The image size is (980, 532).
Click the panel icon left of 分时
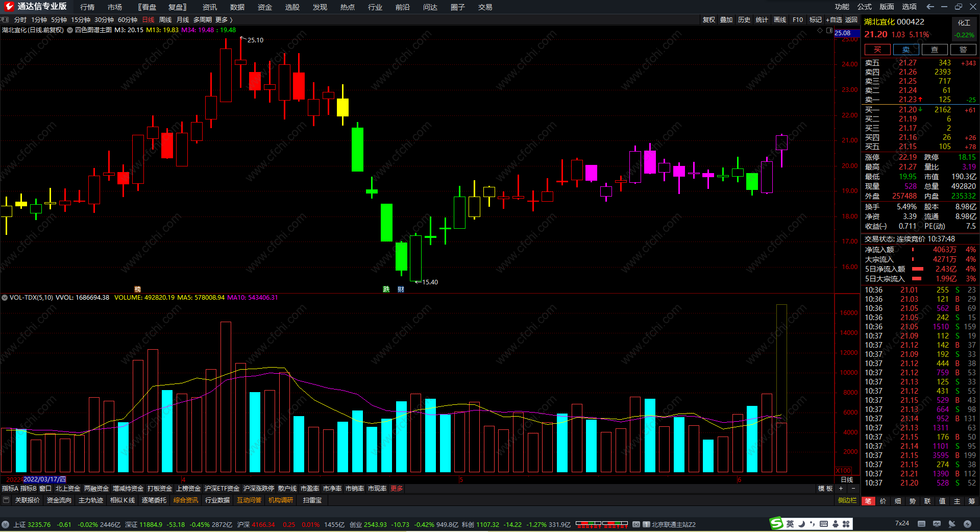[6, 20]
